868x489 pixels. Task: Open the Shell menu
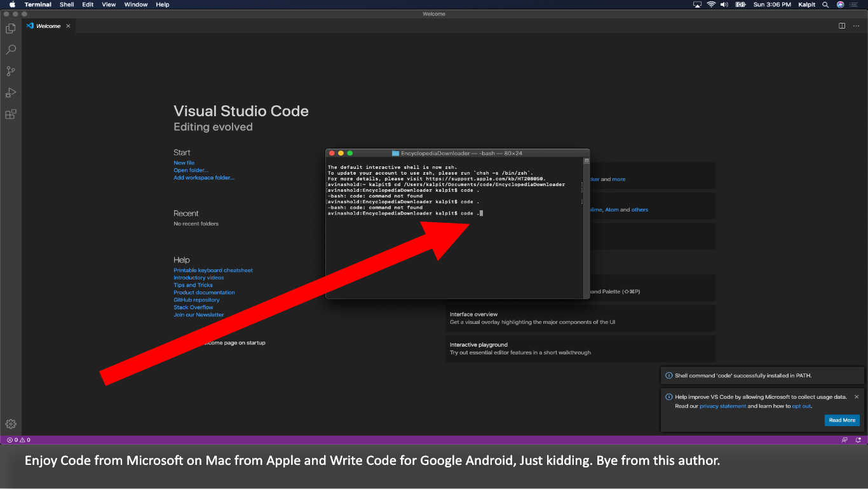(67, 4)
